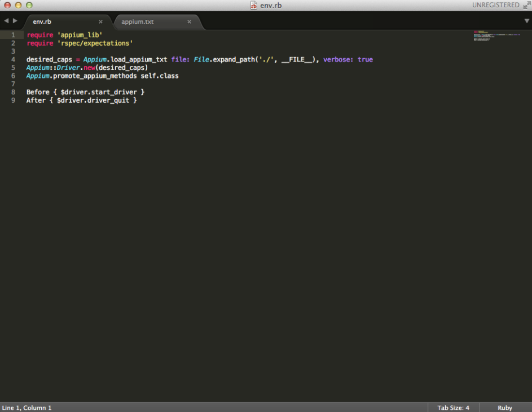The image size is (532, 412).
Task: Close the appium.txt tab
Action: pos(189,21)
